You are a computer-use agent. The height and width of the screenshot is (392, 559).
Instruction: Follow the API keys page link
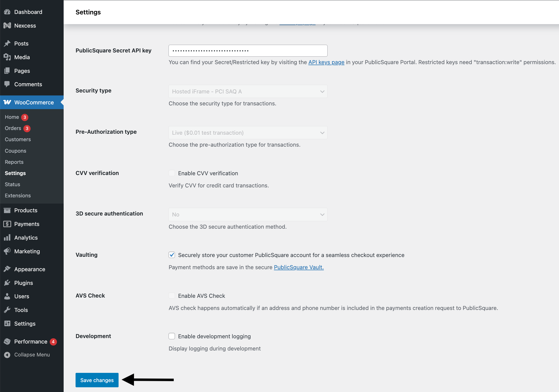[326, 62]
